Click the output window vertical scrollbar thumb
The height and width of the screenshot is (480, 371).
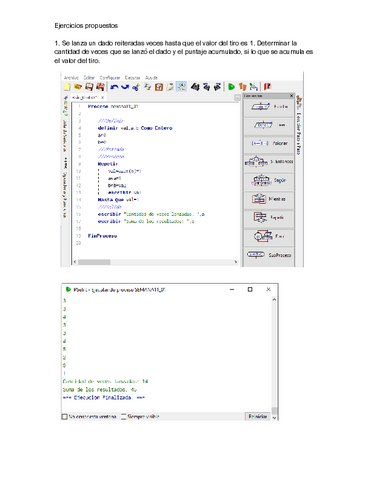[274, 410]
